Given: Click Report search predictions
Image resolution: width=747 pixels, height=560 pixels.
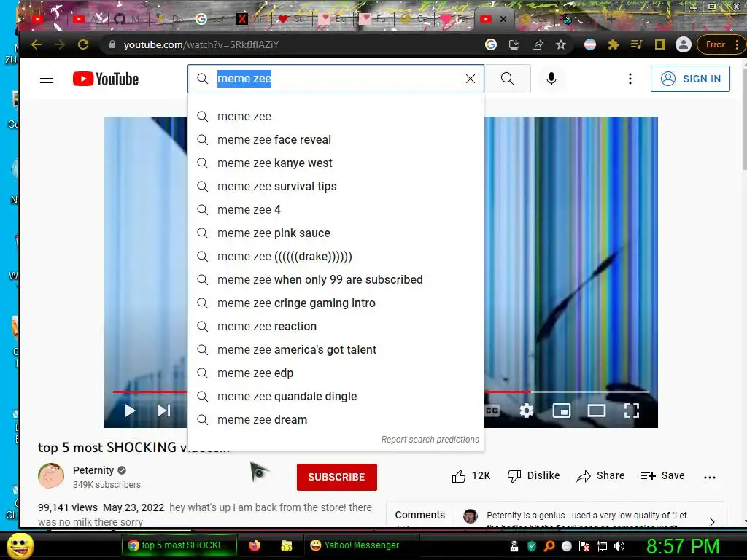Looking at the screenshot, I should (x=430, y=440).
